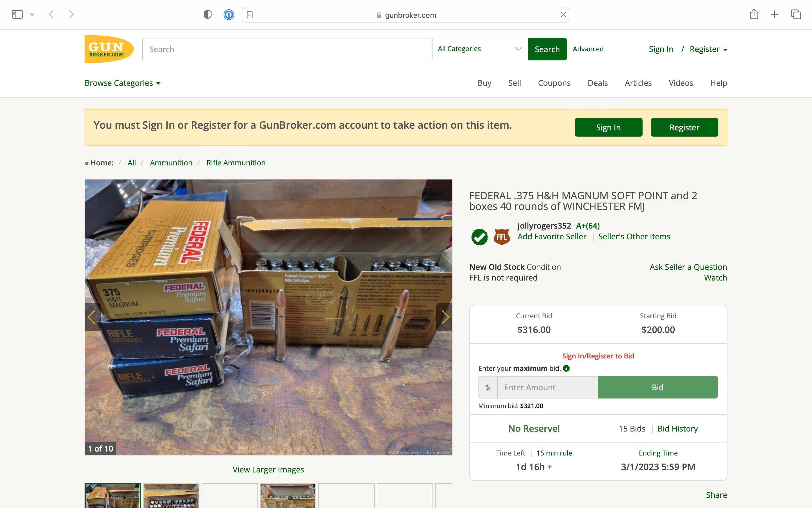Go to Ammunition breadcrumb
Viewport: 812px width, 508px height.
[171, 163]
